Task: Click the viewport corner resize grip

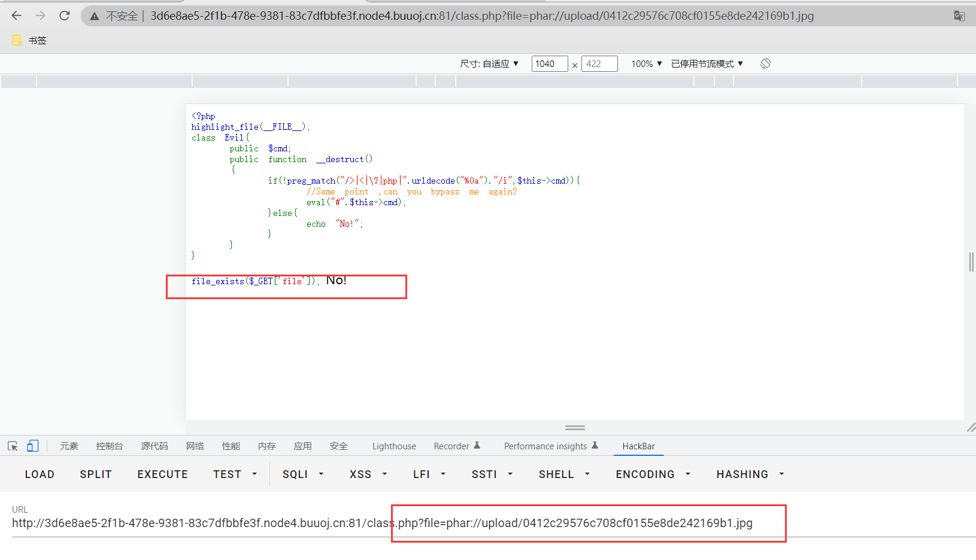Action: [x=971, y=427]
